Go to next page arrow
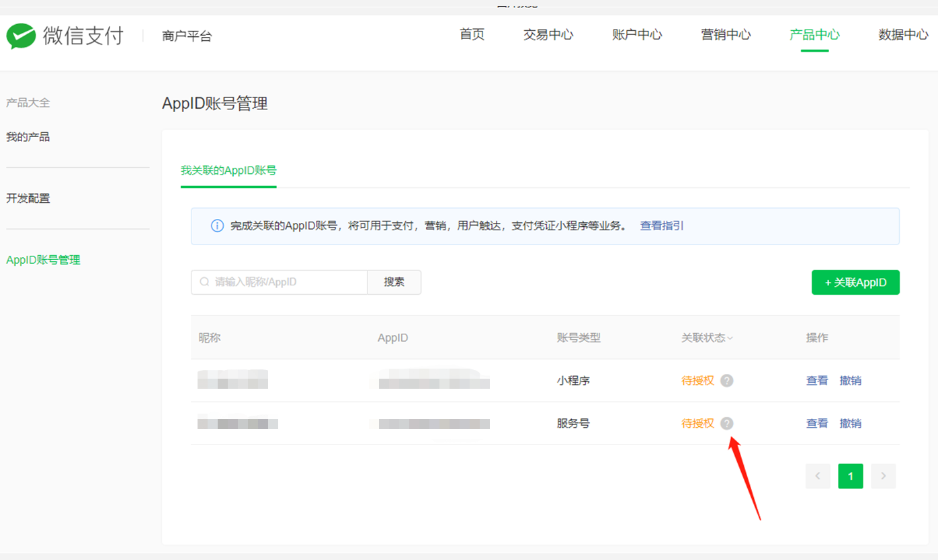Viewport: 938px width, 560px height. pos(883,476)
